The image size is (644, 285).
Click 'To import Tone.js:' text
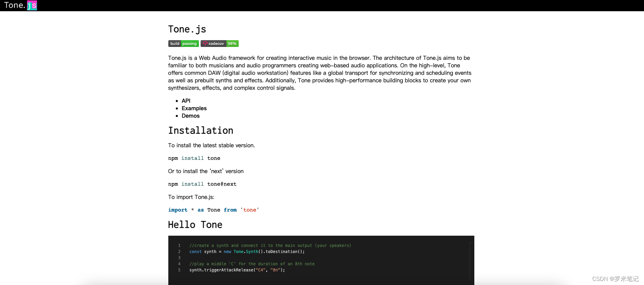pyautogui.click(x=191, y=197)
